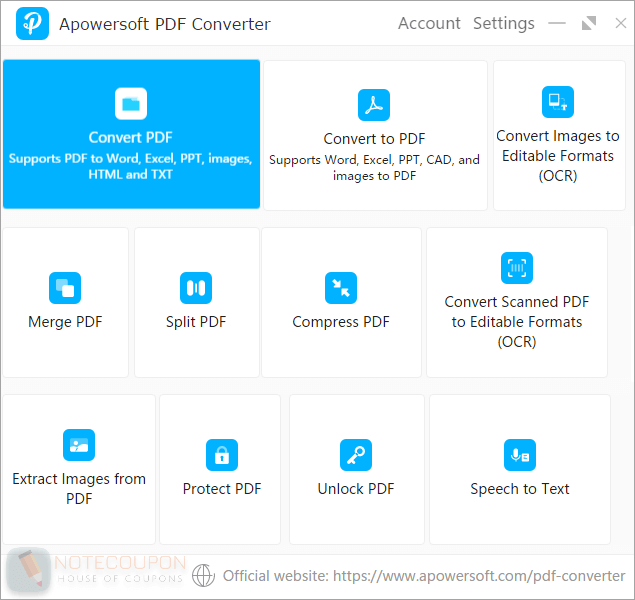Close the PDF Converter window
Screen dimensions: 635x600
(620, 23)
